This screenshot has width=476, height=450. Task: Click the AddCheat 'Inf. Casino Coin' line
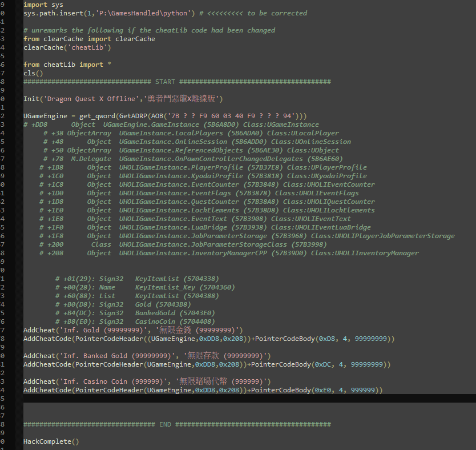point(147,381)
